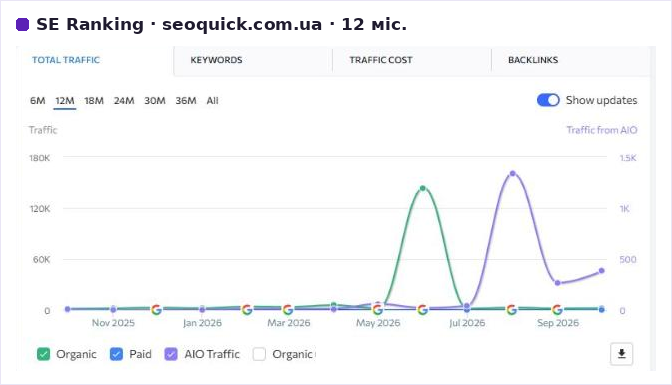Select the 12M time range
The width and height of the screenshot is (672, 385).
tap(65, 101)
